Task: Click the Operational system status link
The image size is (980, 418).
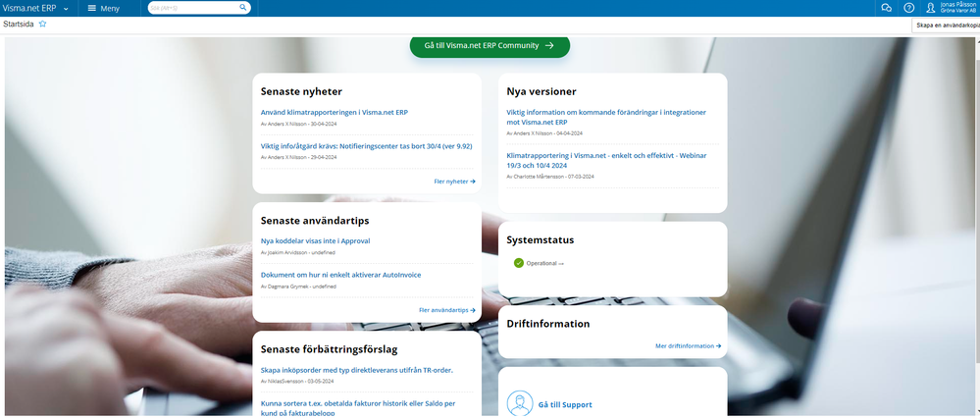Action: click(x=545, y=264)
